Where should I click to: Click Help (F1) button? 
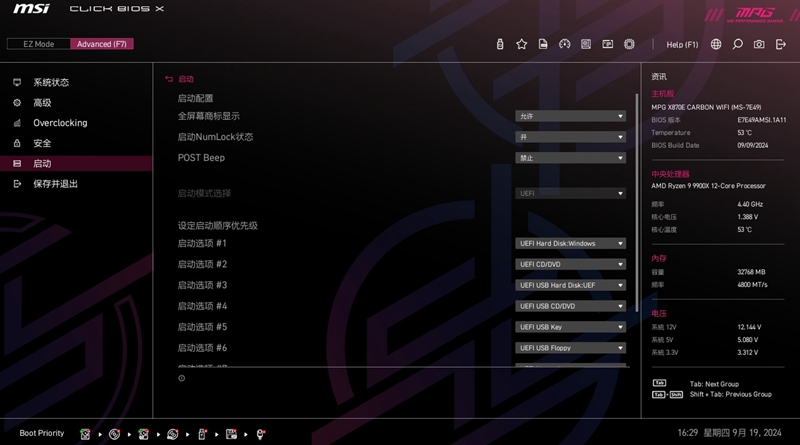coord(682,44)
